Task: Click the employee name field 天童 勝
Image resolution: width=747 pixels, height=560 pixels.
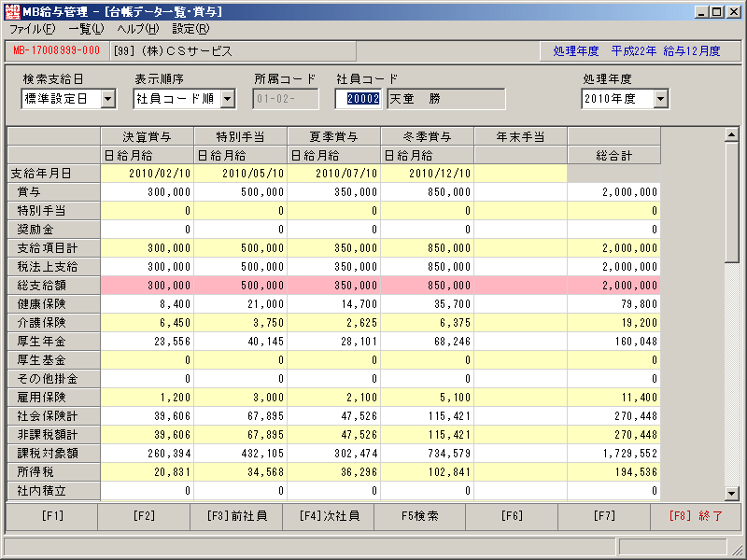Action: 446,99
